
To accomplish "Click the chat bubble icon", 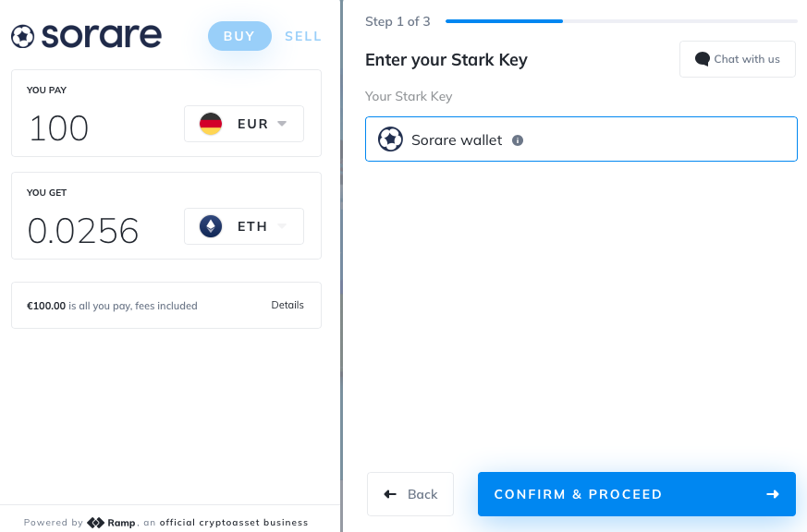I will (702, 59).
